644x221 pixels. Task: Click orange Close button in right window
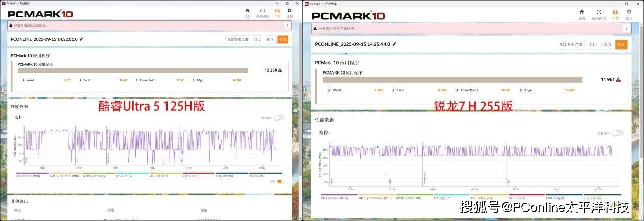(621, 44)
